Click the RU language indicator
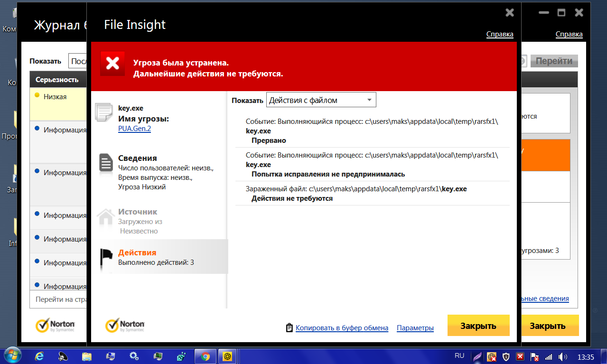The height and width of the screenshot is (364, 607). pos(459,355)
